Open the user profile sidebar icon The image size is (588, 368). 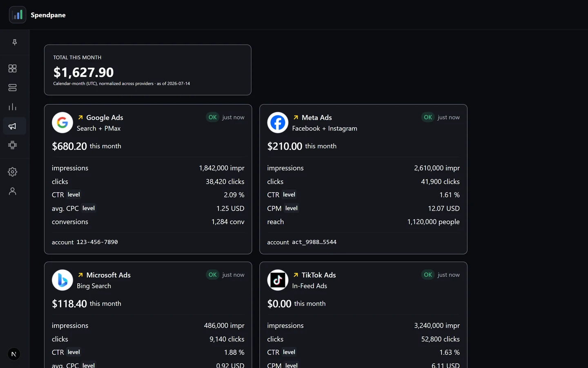click(x=13, y=191)
